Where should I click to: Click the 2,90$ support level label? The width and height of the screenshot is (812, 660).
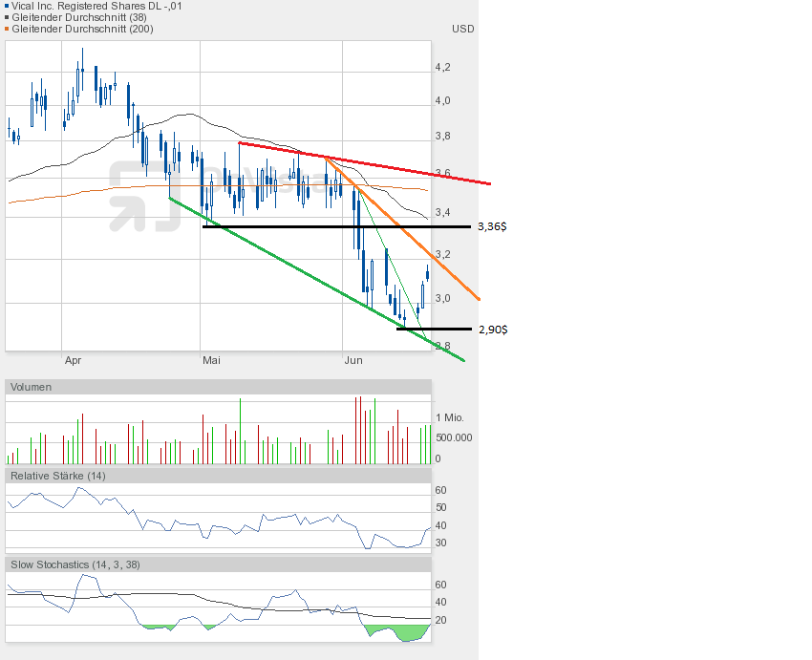pos(492,330)
